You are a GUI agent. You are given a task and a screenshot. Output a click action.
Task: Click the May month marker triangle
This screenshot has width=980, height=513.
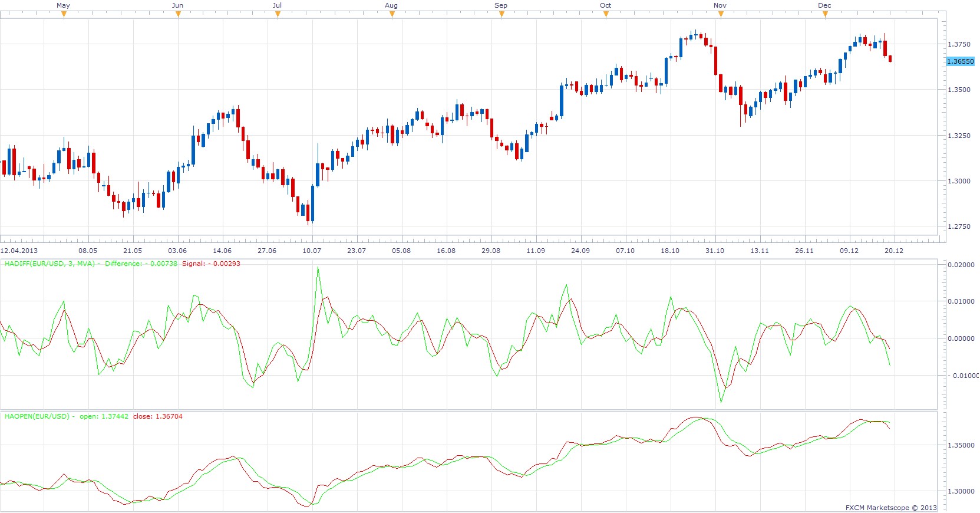coord(64,14)
